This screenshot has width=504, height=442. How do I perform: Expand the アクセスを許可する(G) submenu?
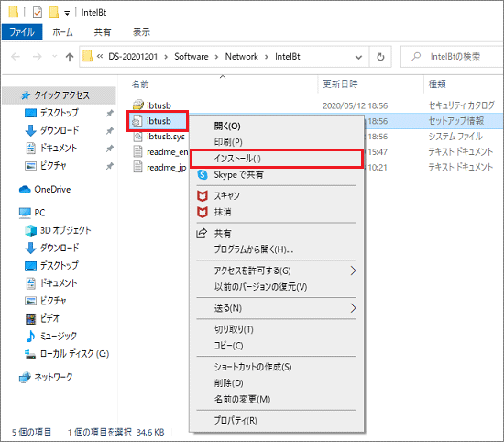point(277,271)
